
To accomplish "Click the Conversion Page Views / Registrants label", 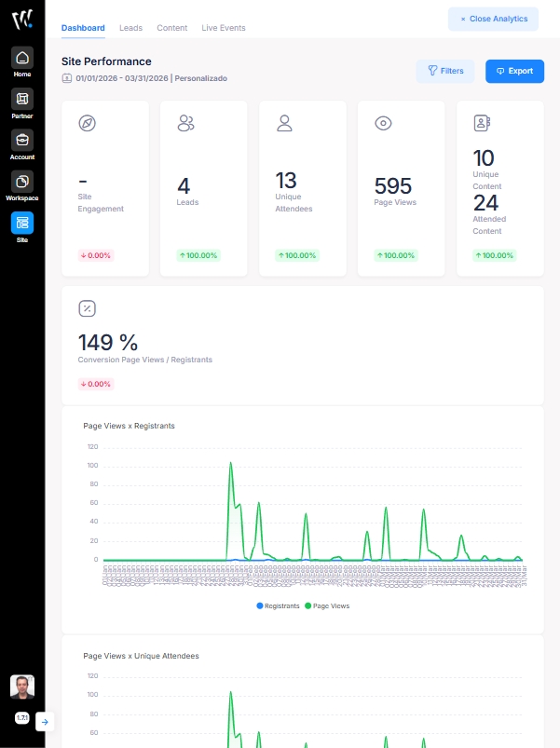I will (145, 360).
